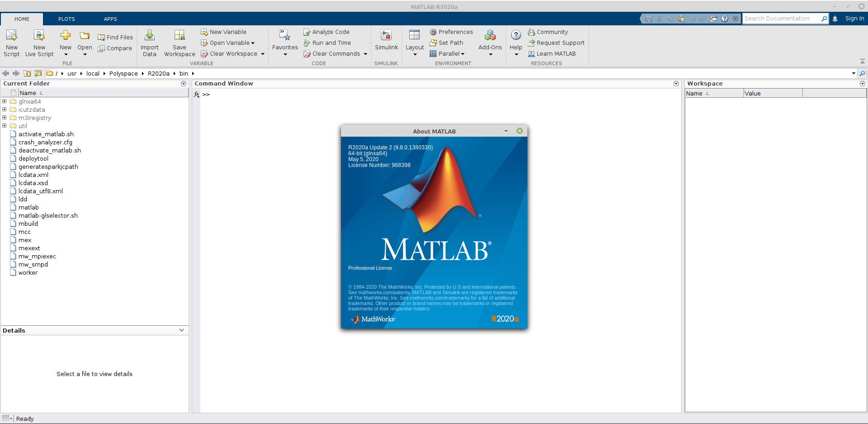Screen dimensions: 868x424
Task: Navigate back in folder history
Action: 5,73
